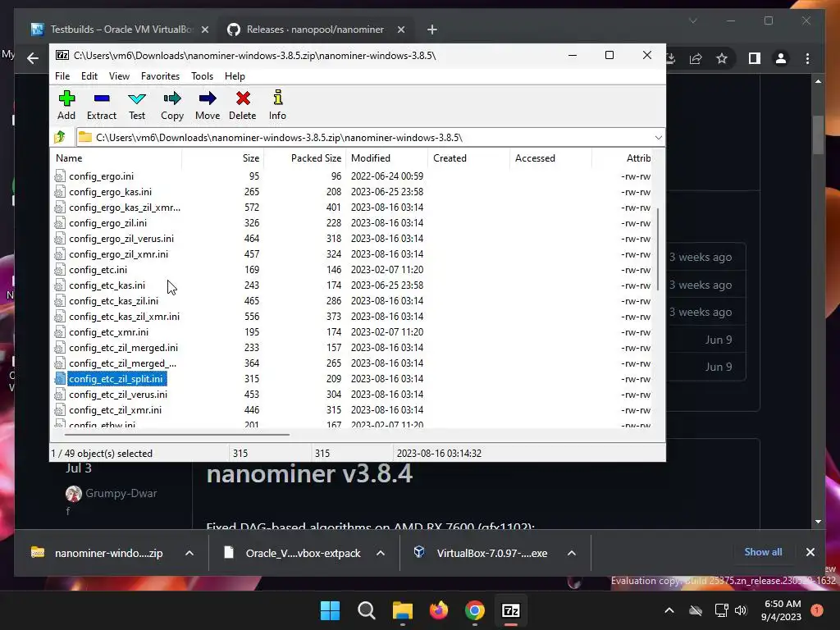Select config_ergo.ini file
The width and height of the screenshot is (840, 630).
[x=101, y=176]
